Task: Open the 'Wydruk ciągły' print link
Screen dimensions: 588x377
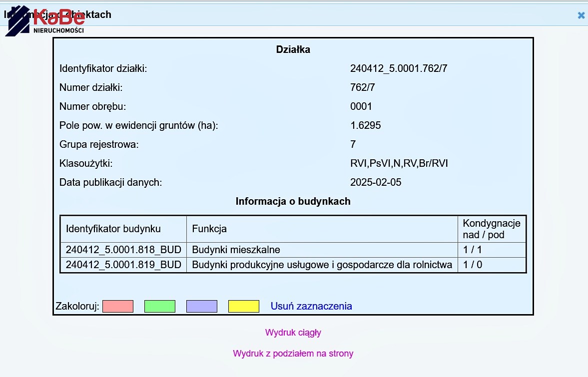Action: click(x=293, y=333)
